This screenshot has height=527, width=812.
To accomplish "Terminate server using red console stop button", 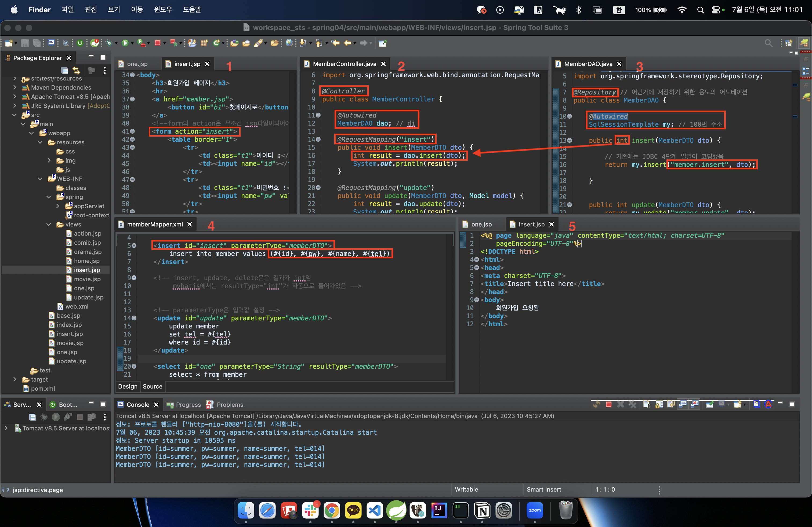I will 609,405.
